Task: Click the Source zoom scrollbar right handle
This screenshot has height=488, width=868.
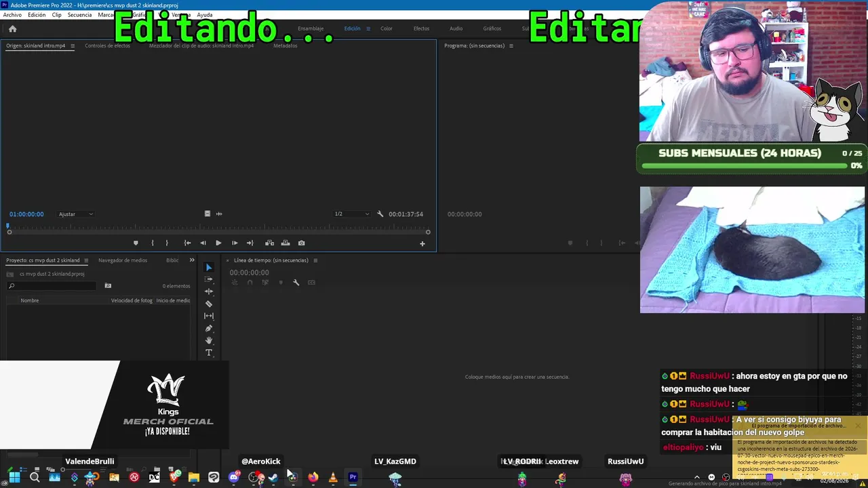Action: (x=428, y=232)
